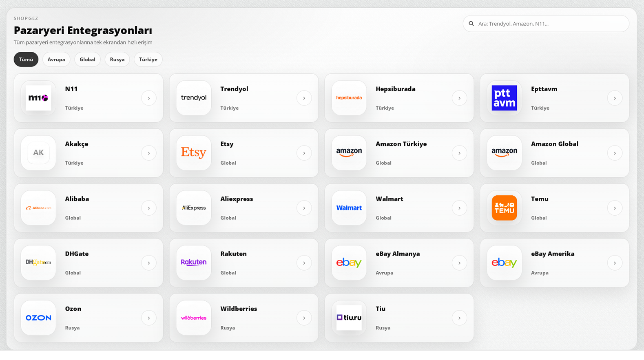This screenshot has height=360, width=644.
Task: Open Alibaba via its chevron arrow
Action: (149, 208)
